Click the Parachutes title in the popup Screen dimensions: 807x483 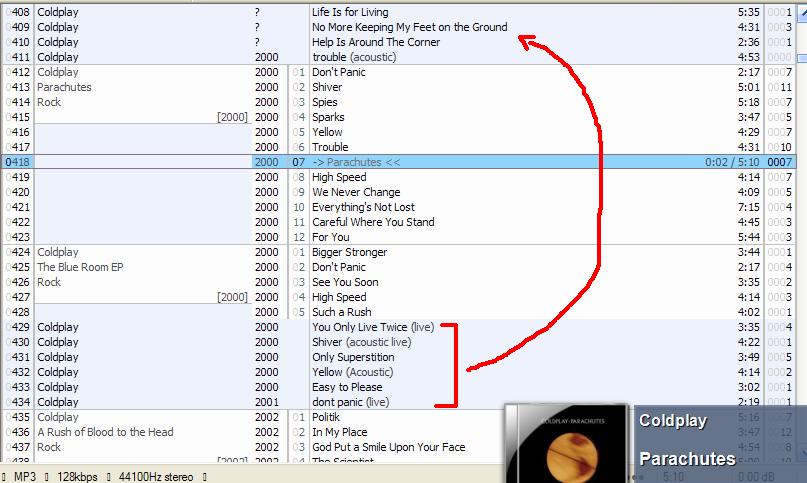(x=687, y=458)
